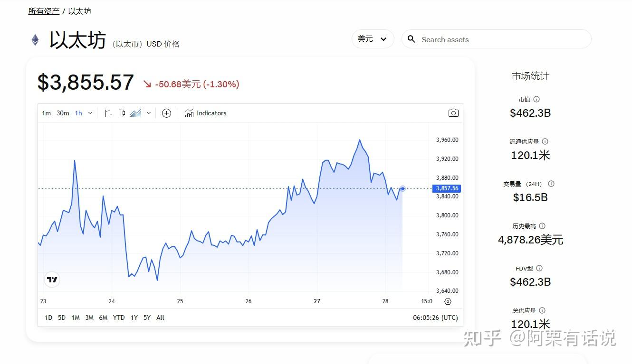Click the $3,855.57 price text
The height and width of the screenshot is (364, 632).
click(86, 83)
